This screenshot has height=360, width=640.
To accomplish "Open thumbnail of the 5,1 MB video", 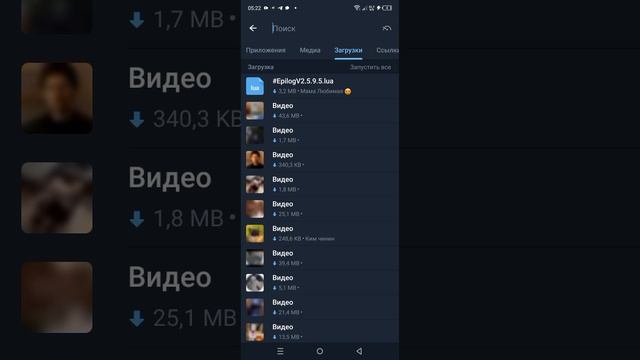I will tap(255, 282).
